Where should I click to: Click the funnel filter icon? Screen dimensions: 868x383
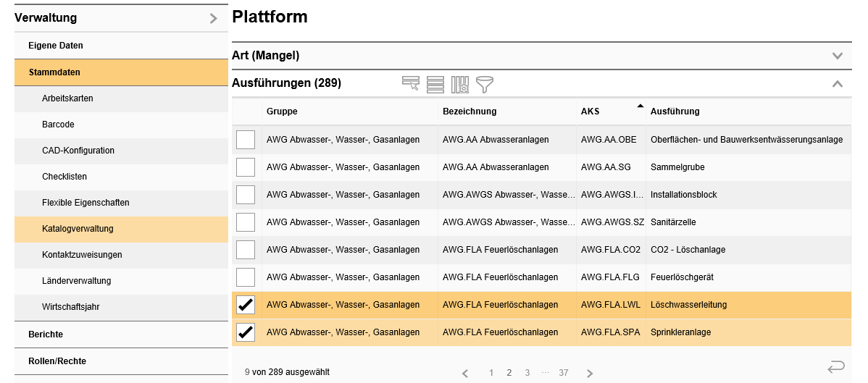click(485, 84)
